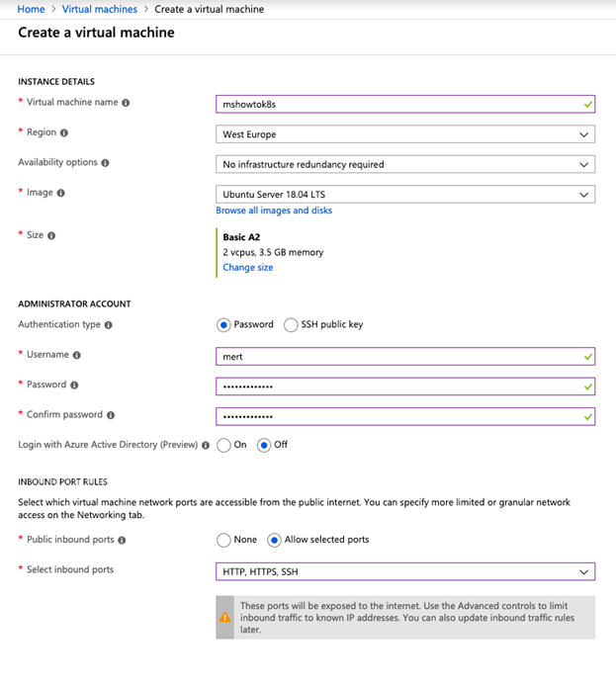
Task: Open the Select inbound ports dropdown
Action: click(x=405, y=571)
